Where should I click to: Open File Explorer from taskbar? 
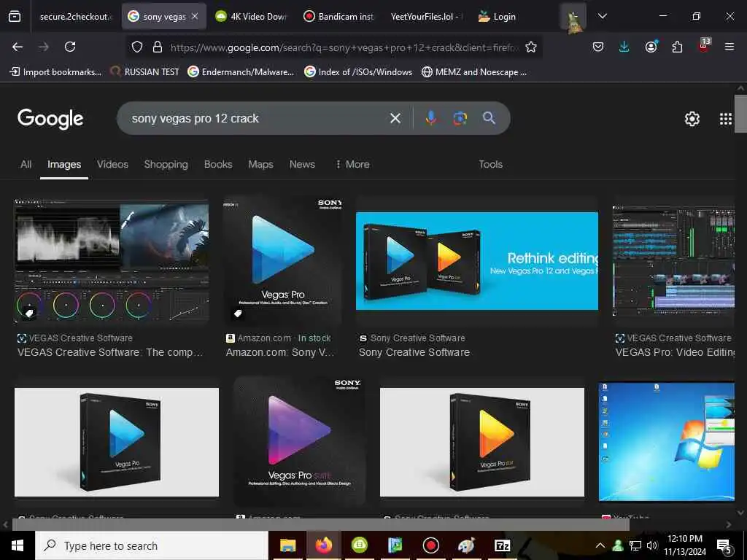[287, 545]
